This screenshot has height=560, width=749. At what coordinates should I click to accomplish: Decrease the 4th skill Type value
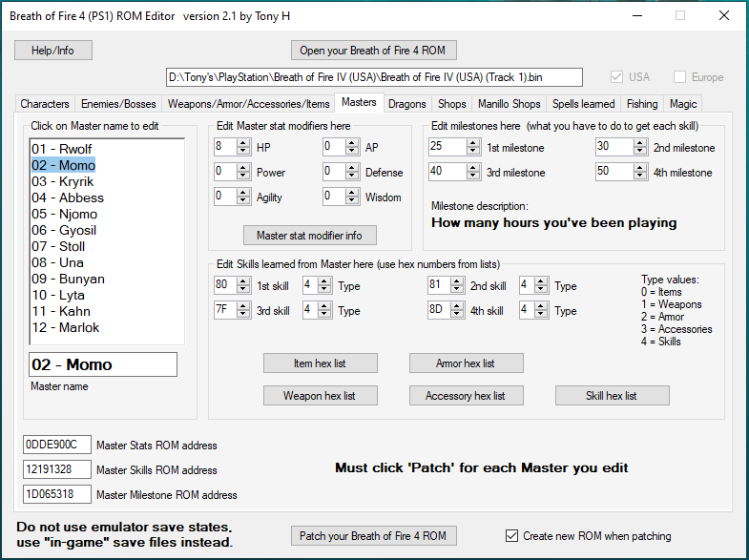point(541,314)
